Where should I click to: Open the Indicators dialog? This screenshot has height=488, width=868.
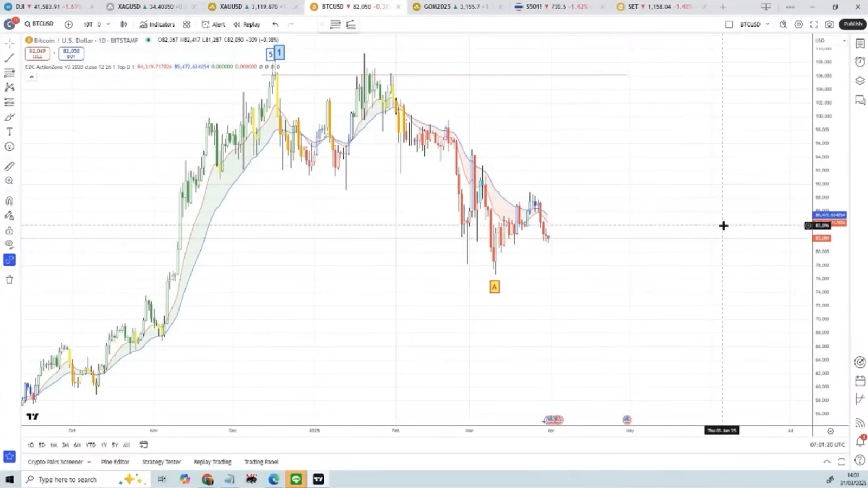pos(157,24)
